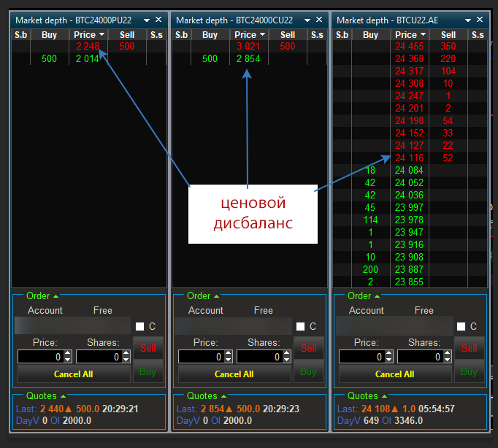Focus the Price field in BTCU22.AE order panel
The height and width of the screenshot is (448, 498).
362,357
